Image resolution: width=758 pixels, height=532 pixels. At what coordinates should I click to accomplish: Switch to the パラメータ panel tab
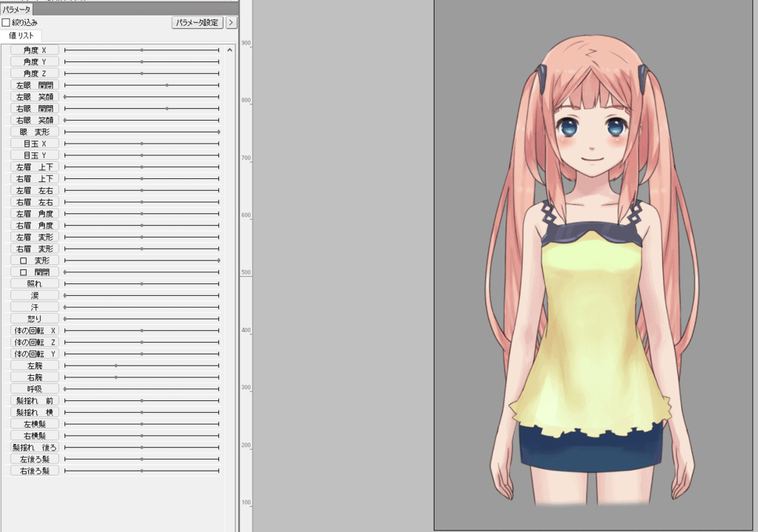click(17, 10)
